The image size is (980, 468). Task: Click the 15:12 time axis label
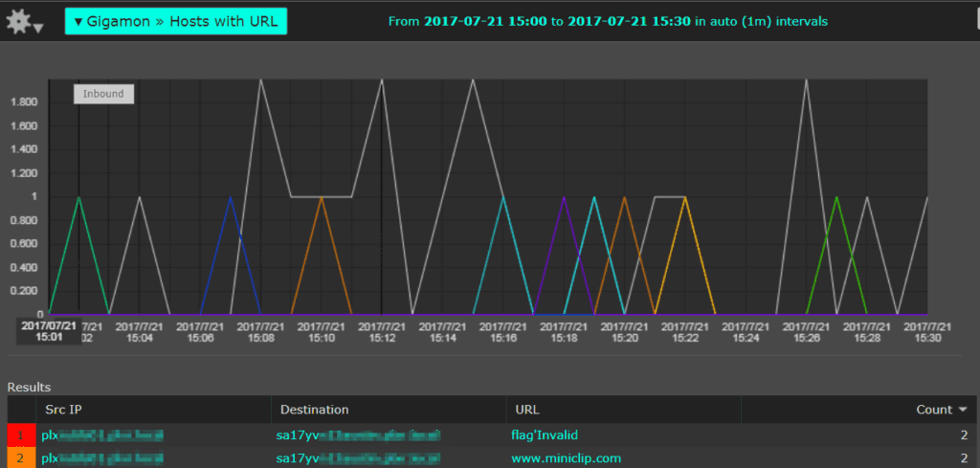(381, 332)
